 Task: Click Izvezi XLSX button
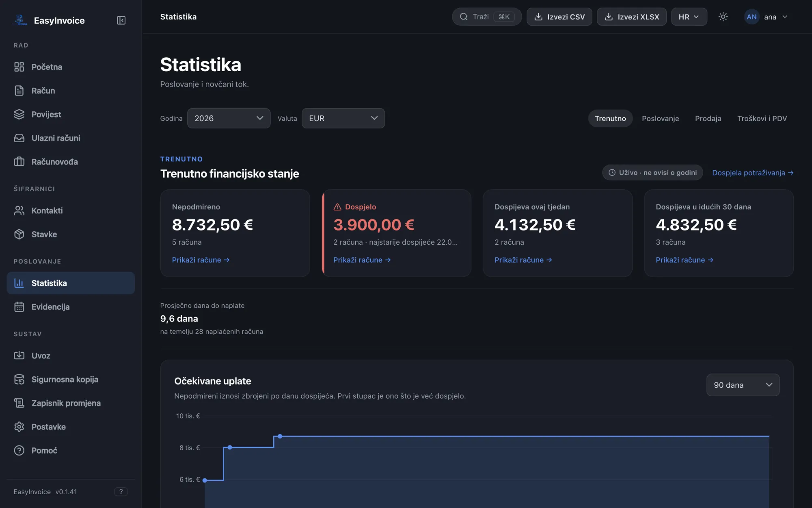coord(632,17)
